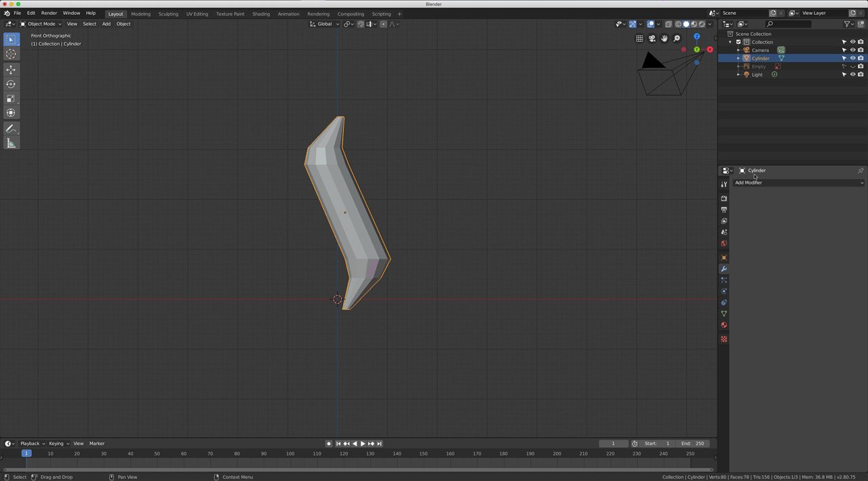The image size is (868, 481).
Task: Open the Modifiers properties tab wrench icon
Action: [x=724, y=269]
